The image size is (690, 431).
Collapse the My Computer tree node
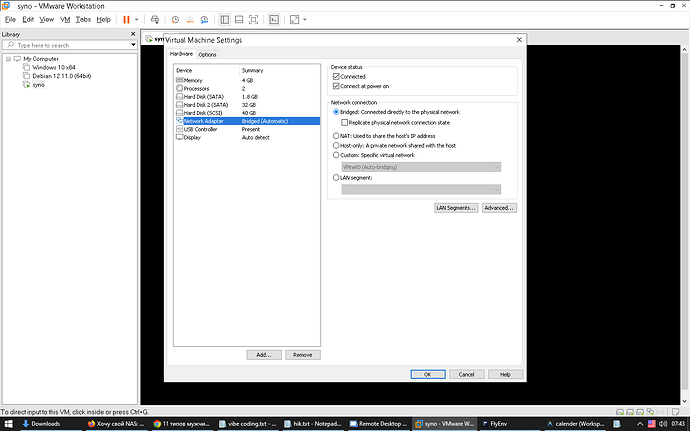(8, 59)
